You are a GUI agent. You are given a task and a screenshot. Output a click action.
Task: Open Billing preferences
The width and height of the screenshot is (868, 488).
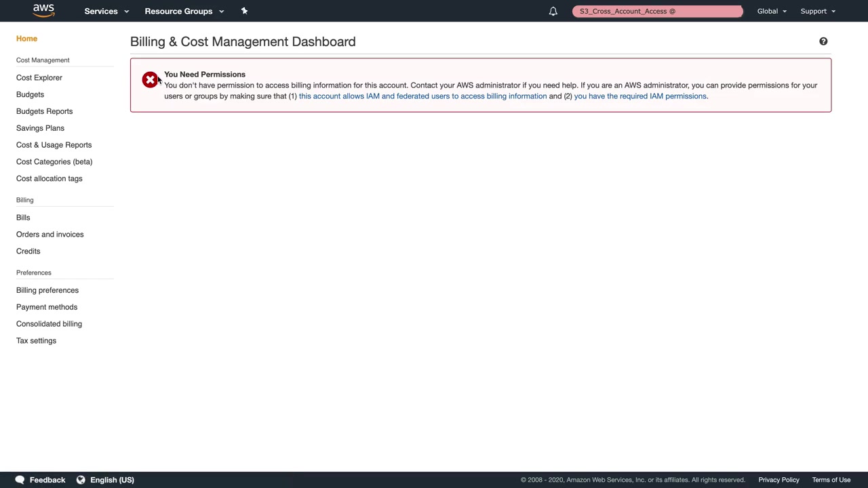click(47, 290)
